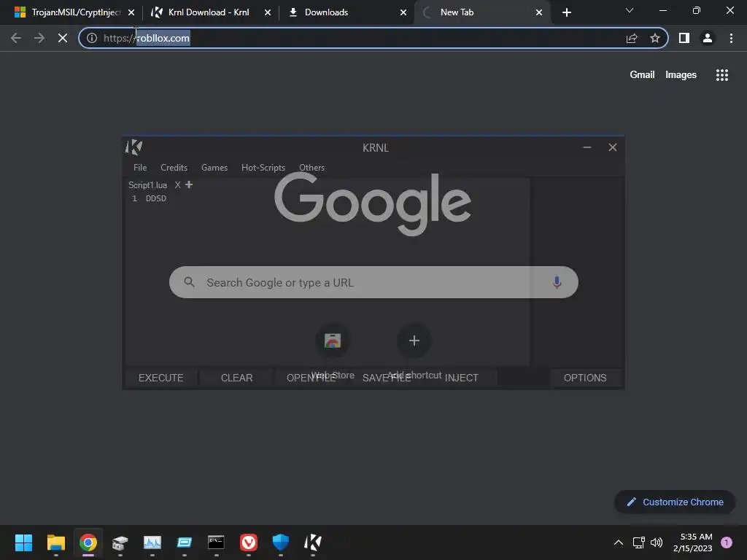
Task: Select the Script1.lua tab in KRNL
Action: (x=147, y=184)
